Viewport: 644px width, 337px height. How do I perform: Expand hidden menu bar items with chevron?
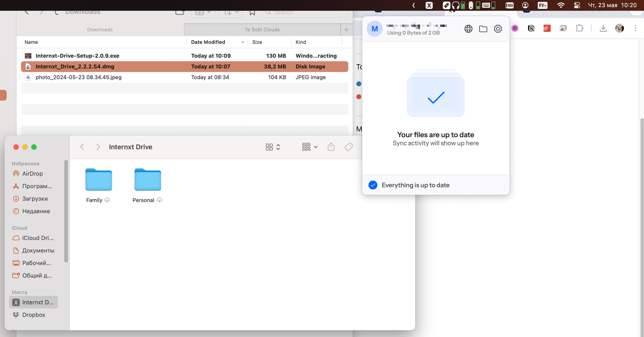[x=414, y=5]
